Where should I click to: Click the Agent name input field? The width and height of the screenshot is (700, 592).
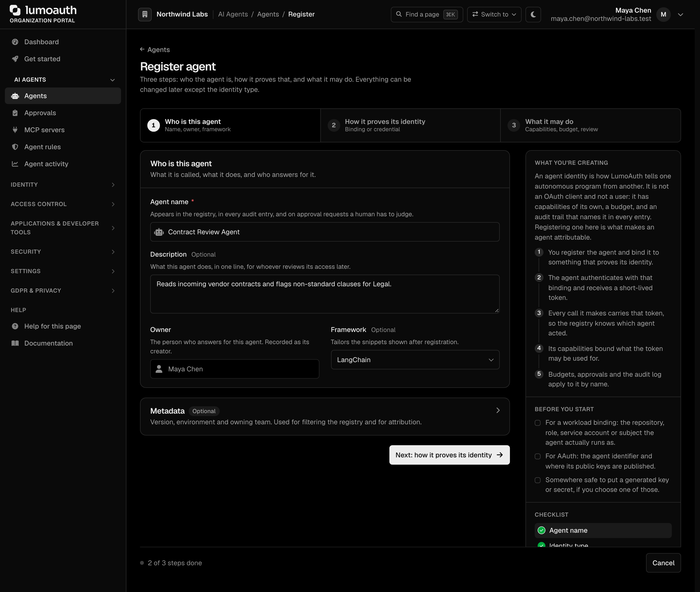coord(324,232)
